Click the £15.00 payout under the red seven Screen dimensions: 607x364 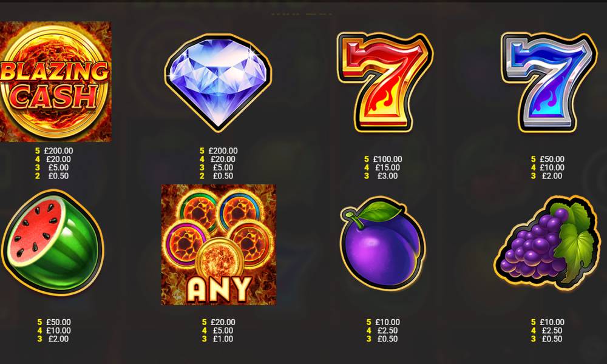coord(387,167)
